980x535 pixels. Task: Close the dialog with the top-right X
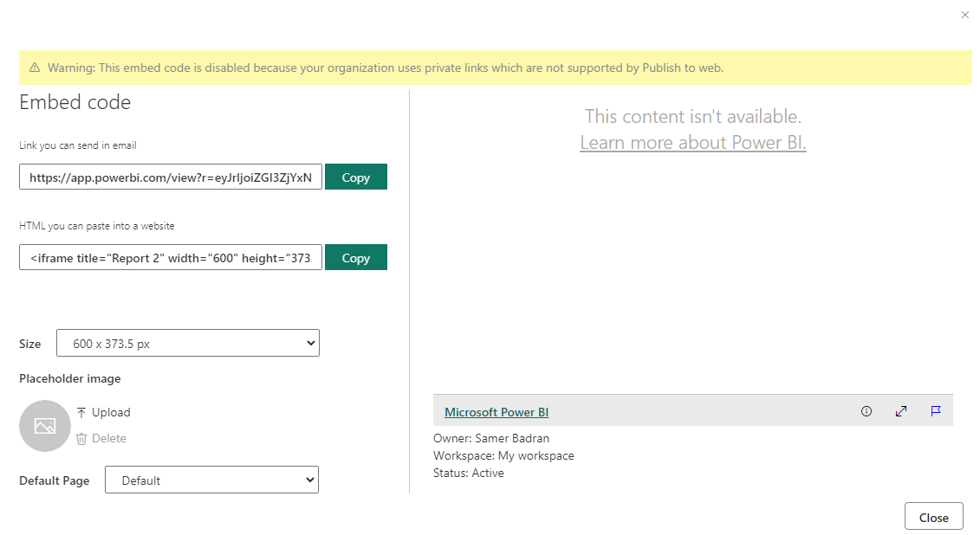coord(965,15)
